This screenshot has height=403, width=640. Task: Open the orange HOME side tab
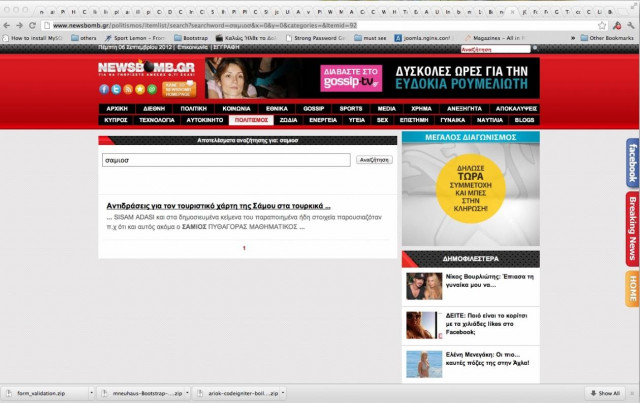(632, 288)
